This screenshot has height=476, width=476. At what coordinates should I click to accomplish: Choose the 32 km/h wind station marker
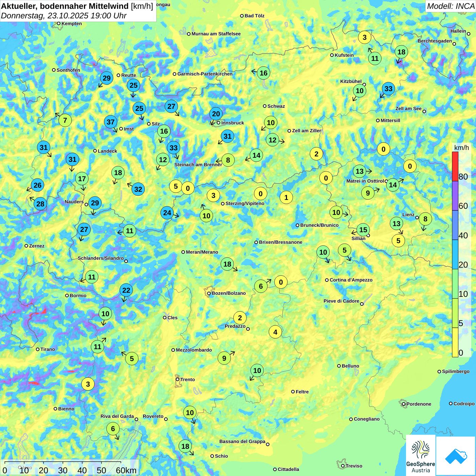(138, 189)
